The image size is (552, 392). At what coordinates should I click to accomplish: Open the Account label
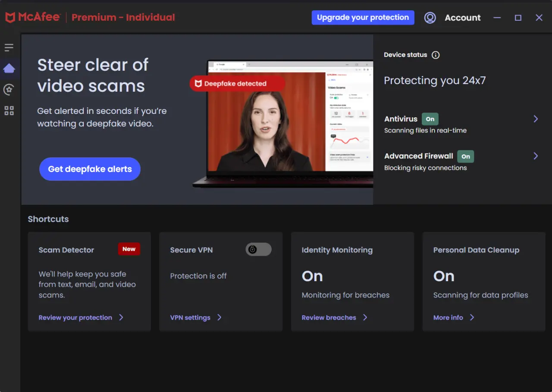(463, 18)
